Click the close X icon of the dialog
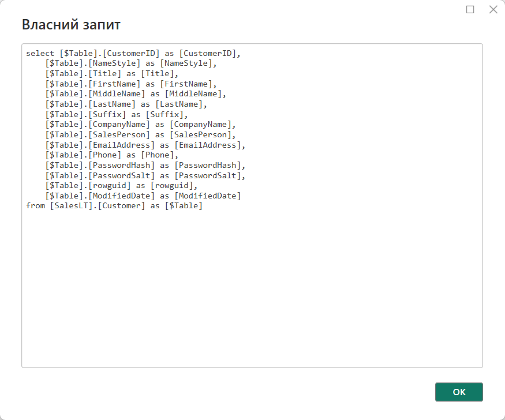The image size is (505, 420). pos(493,9)
